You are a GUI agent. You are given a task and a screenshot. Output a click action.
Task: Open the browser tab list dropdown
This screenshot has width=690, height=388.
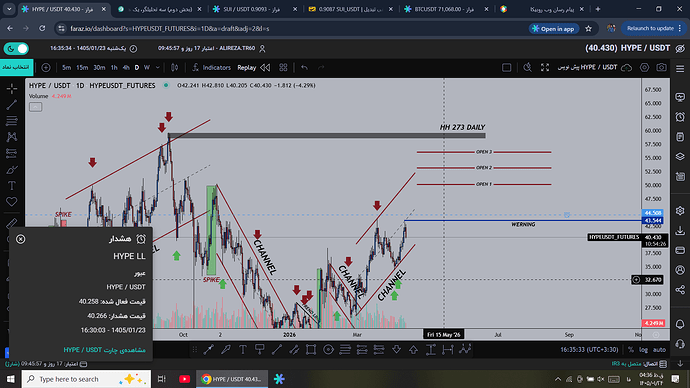[x=9, y=9]
